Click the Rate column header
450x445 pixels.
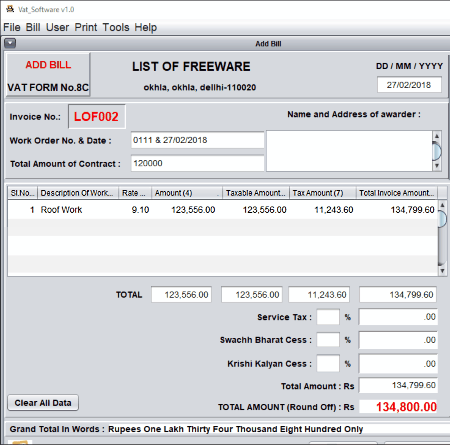click(135, 193)
